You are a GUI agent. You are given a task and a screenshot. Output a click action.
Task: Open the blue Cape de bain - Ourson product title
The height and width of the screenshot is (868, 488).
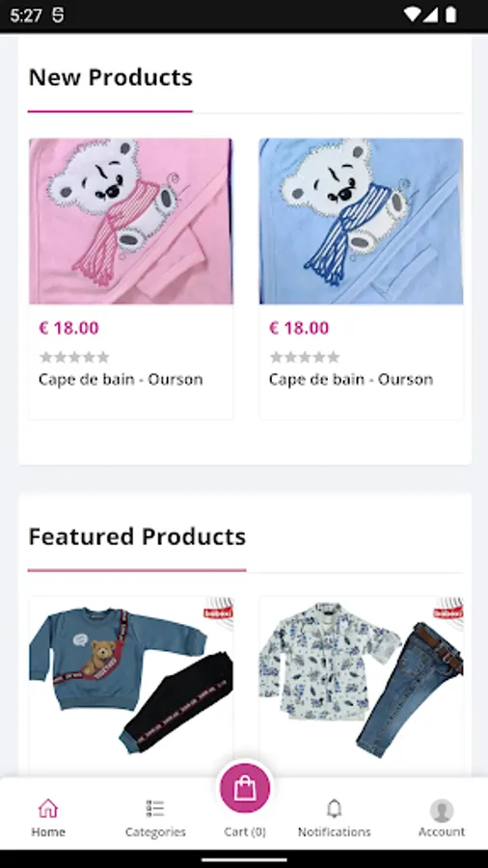pos(351,379)
